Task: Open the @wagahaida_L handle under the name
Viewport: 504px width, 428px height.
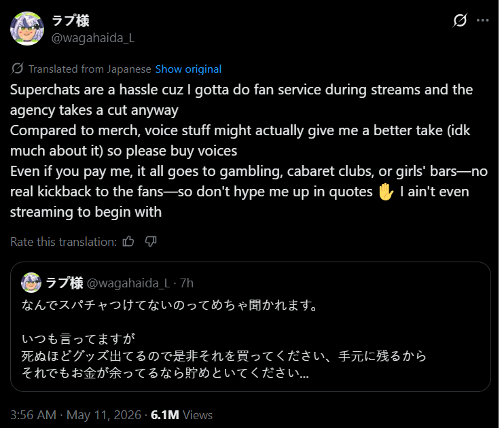Action: [93, 38]
